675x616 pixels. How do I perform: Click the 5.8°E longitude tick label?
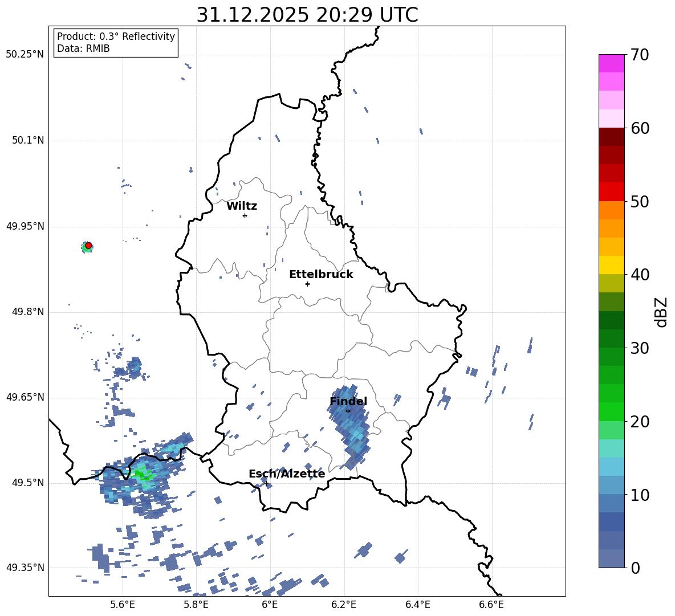click(196, 605)
